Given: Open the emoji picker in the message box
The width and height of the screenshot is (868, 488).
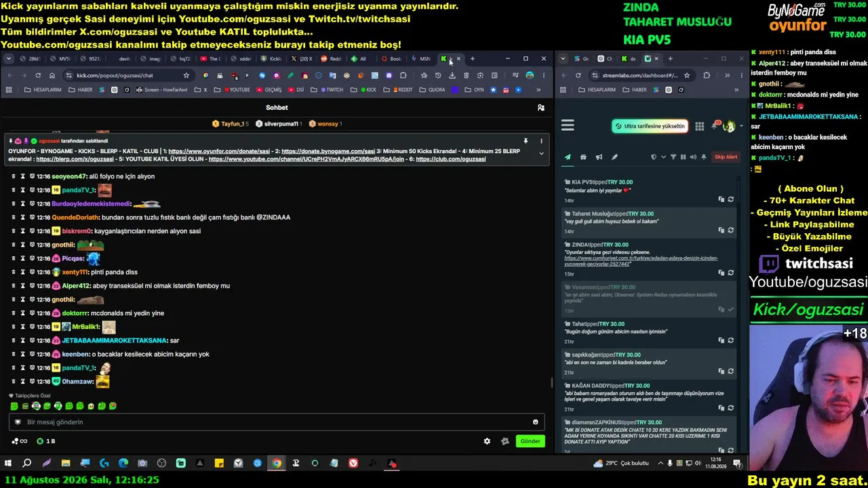Looking at the screenshot, I should (535, 422).
